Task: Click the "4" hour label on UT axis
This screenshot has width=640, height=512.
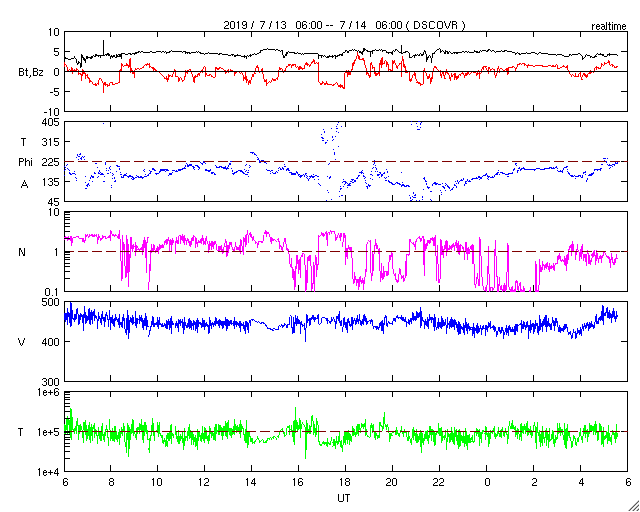Action: pos(581,484)
